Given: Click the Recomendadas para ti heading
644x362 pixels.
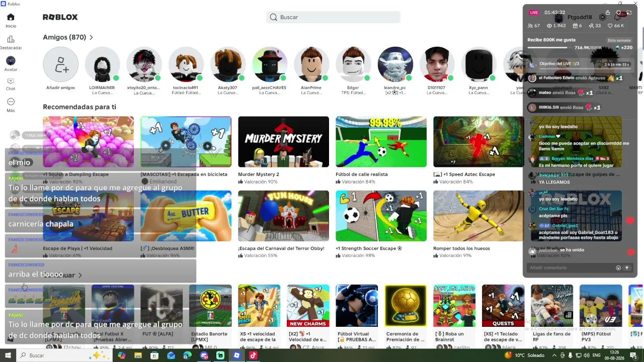Looking at the screenshot, I should (x=79, y=107).
